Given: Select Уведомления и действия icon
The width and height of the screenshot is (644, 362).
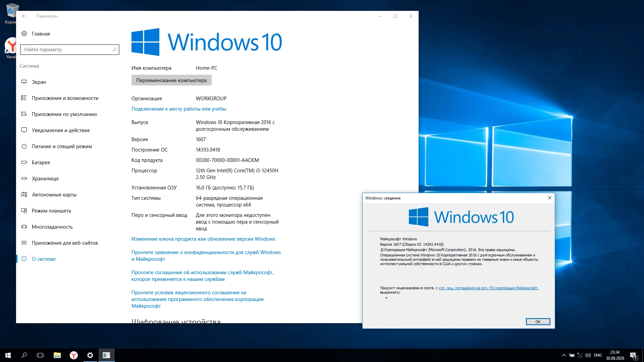Looking at the screenshot, I should pyautogui.click(x=24, y=130).
